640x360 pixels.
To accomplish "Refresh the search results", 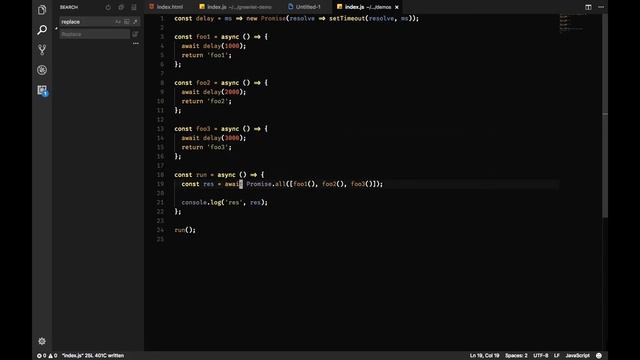I will [108, 7].
